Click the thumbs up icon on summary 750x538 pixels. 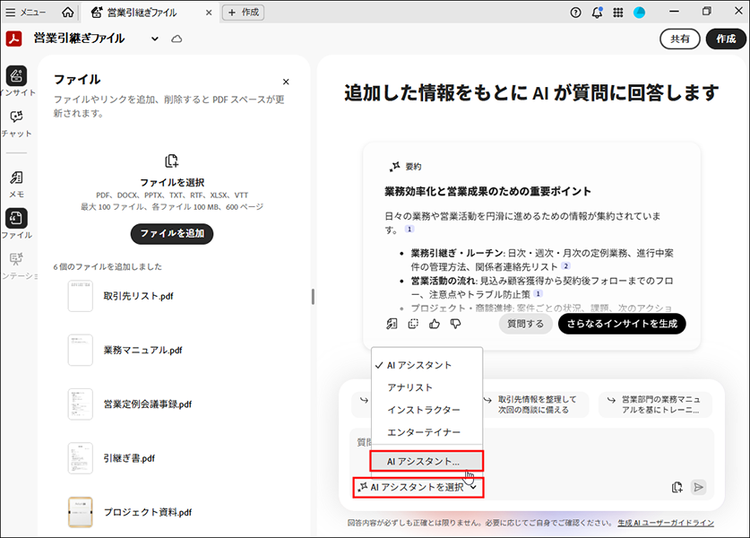click(434, 323)
